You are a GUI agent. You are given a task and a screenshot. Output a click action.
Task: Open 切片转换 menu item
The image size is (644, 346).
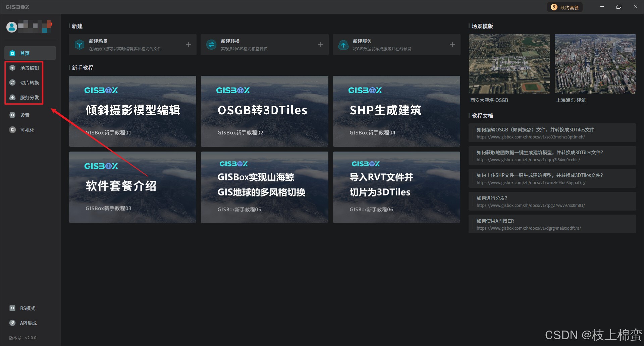30,82
